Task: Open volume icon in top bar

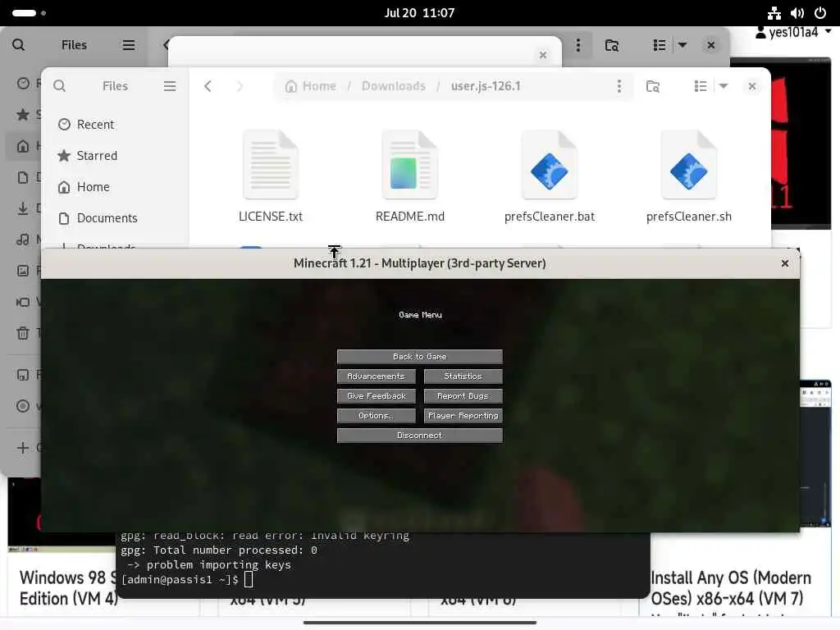Action: pyautogui.click(x=797, y=13)
